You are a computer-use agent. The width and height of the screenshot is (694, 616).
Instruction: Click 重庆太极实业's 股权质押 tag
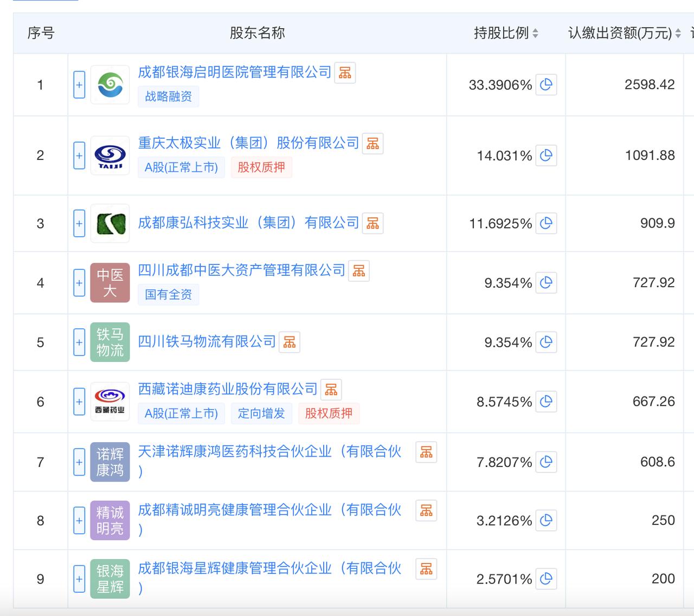(x=261, y=167)
